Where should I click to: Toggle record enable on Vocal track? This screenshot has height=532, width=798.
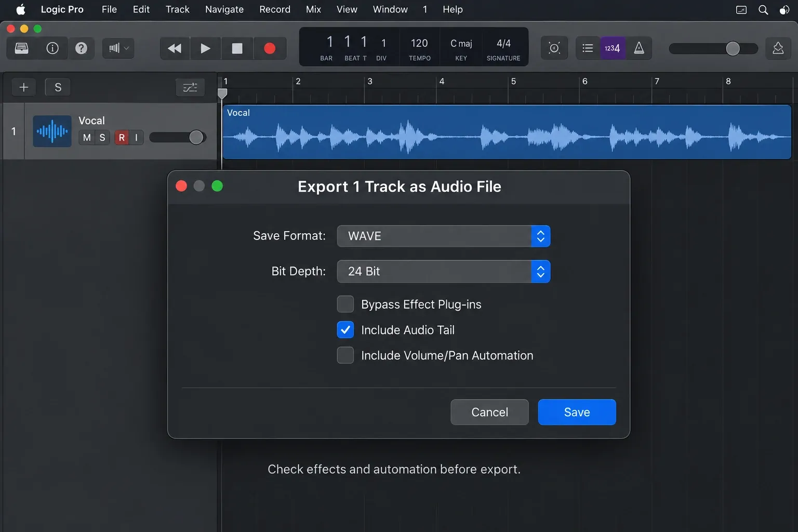122,138
